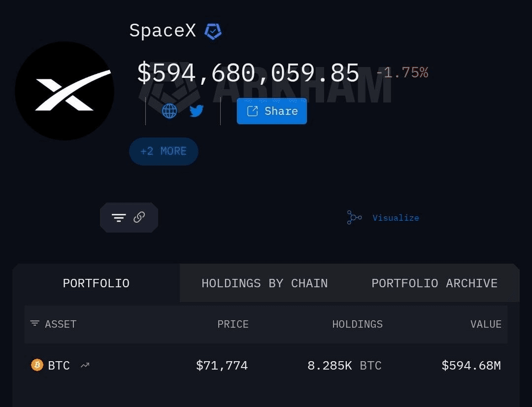Sort by the HOLDINGS column header
532x407 pixels.
(357, 324)
